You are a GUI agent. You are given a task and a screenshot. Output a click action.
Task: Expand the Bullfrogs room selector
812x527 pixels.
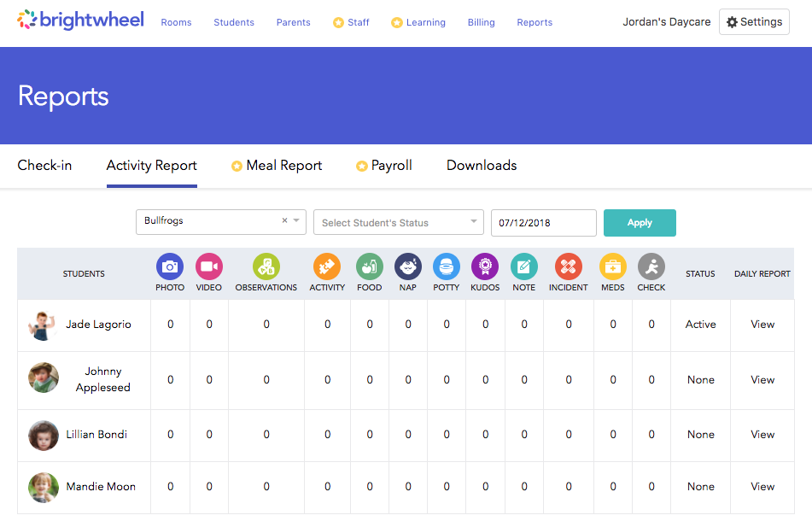294,220
